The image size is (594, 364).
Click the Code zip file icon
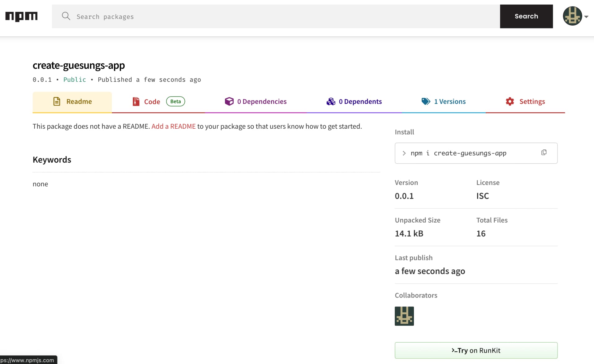click(x=136, y=101)
